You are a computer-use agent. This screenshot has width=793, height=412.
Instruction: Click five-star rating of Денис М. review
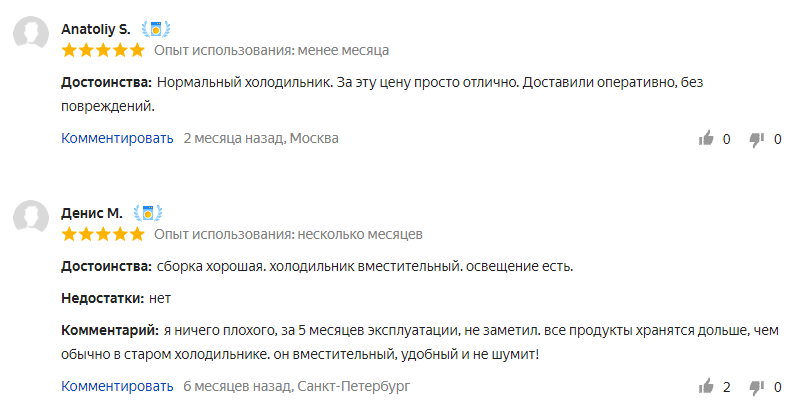click(103, 235)
